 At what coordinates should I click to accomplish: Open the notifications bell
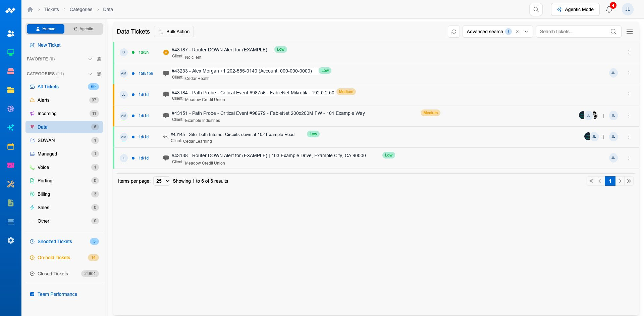tap(609, 9)
